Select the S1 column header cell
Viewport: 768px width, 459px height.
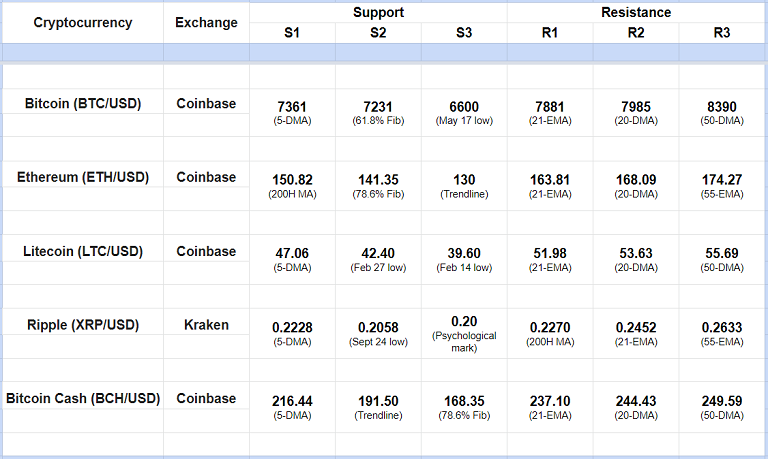[292, 33]
